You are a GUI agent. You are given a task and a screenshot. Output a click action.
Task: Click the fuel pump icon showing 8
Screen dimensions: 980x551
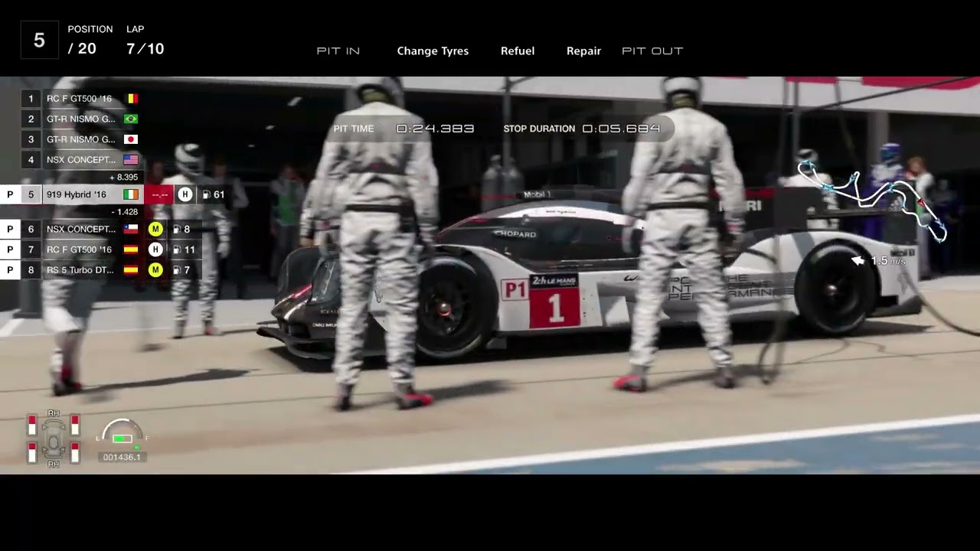point(176,229)
